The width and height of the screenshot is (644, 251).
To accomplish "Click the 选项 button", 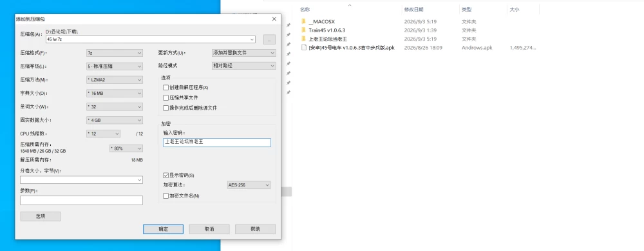I will coord(41,216).
